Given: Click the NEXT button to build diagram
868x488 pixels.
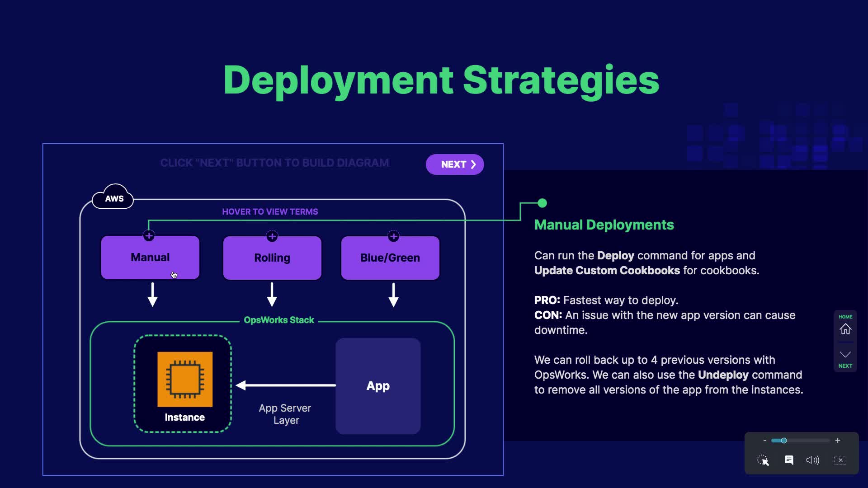Looking at the screenshot, I should 454,164.
